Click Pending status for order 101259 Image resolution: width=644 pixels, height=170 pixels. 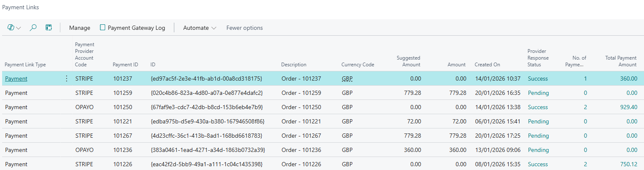538,93
